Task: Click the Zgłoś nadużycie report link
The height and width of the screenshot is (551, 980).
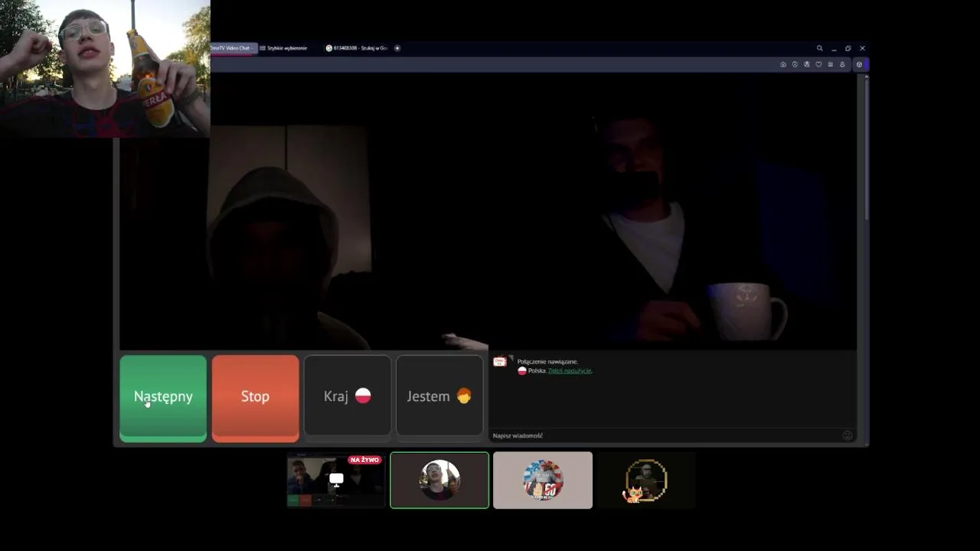Action: (x=570, y=370)
